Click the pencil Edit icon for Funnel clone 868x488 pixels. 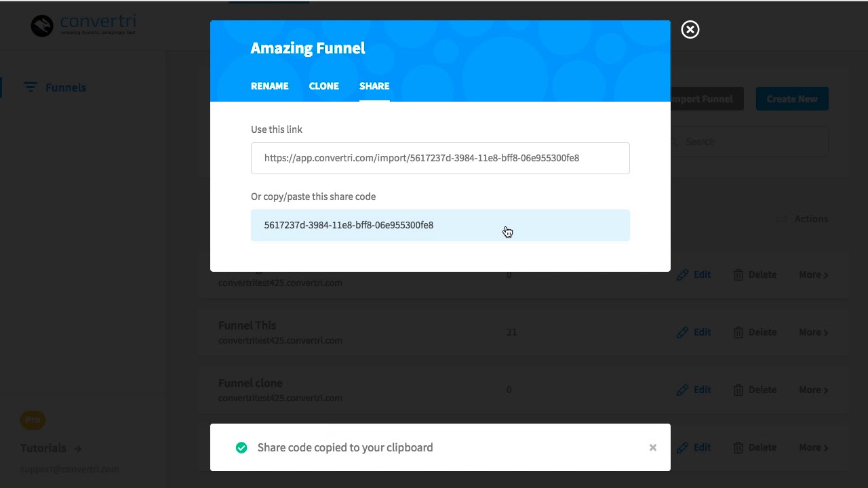tap(683, 390)
